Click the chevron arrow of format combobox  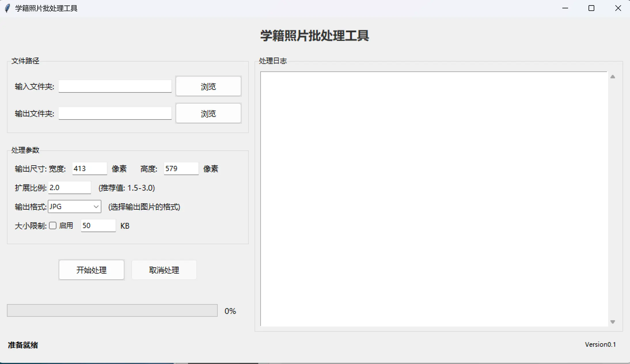pyautogui.click(x=96, y=206)
